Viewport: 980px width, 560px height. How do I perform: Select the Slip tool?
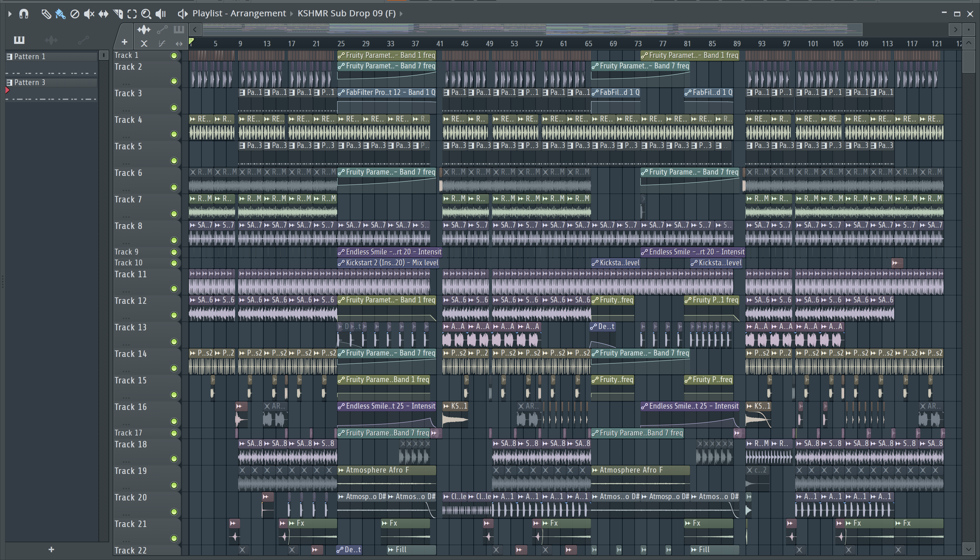coord(103,14)
